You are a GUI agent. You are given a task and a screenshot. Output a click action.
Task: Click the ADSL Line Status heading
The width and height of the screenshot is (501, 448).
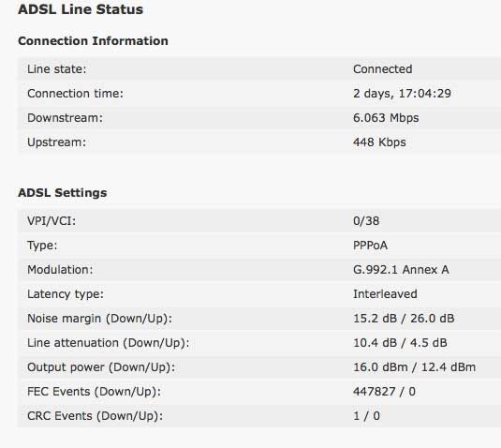(81, 9)
